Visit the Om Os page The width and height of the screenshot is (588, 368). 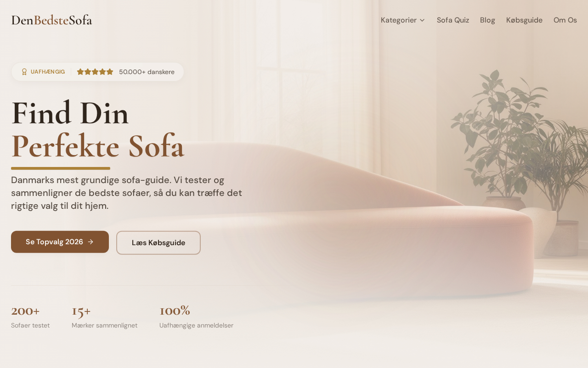coord(565,20)
